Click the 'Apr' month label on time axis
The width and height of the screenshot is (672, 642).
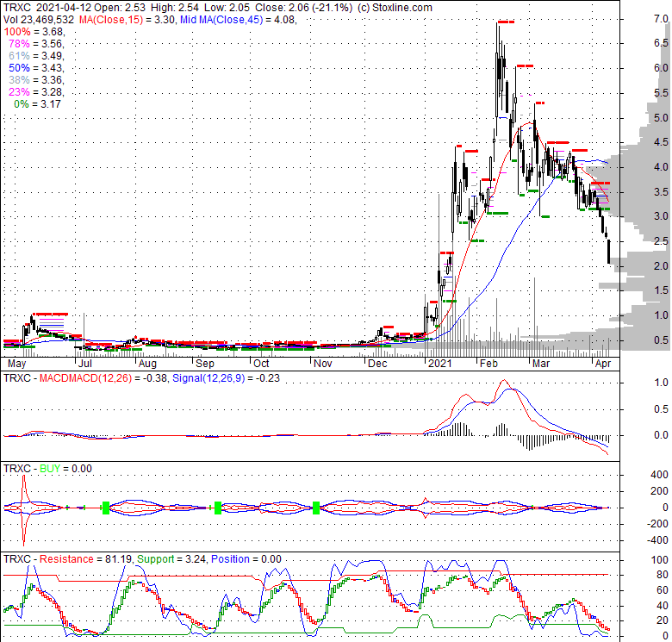coord(603,364)
